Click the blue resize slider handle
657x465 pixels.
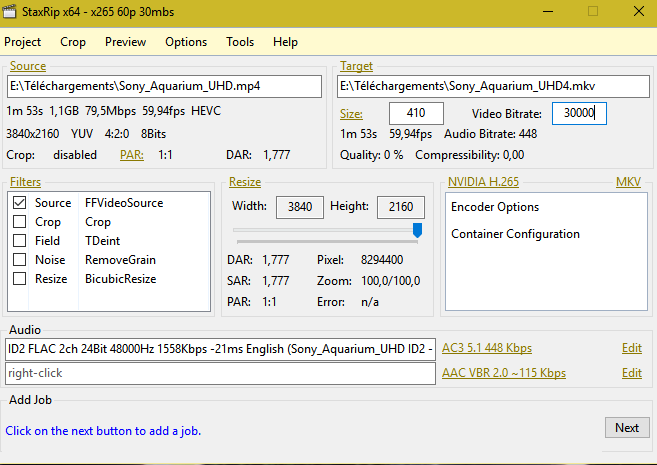point(417,230)
